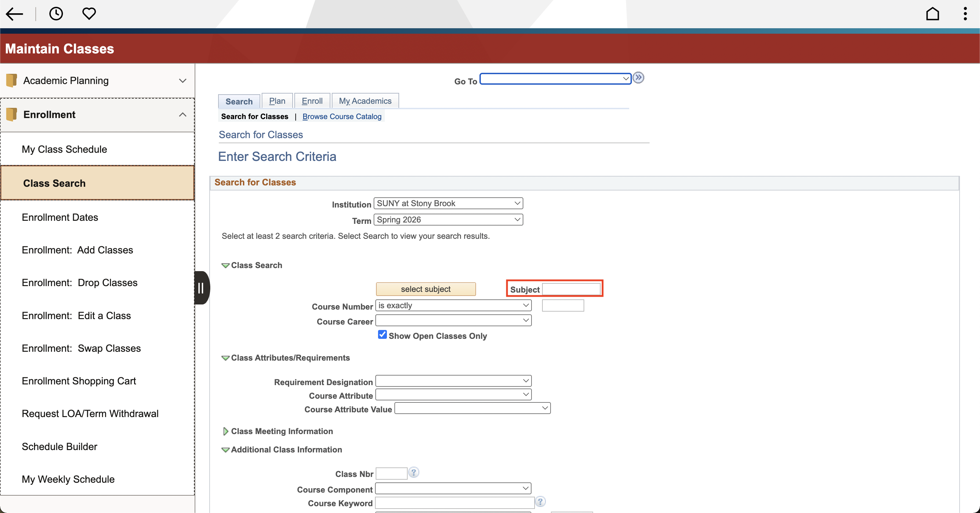This screenshot has width=980, height=513.
Task: Click the Subject input field
Action: pos(571,289)
